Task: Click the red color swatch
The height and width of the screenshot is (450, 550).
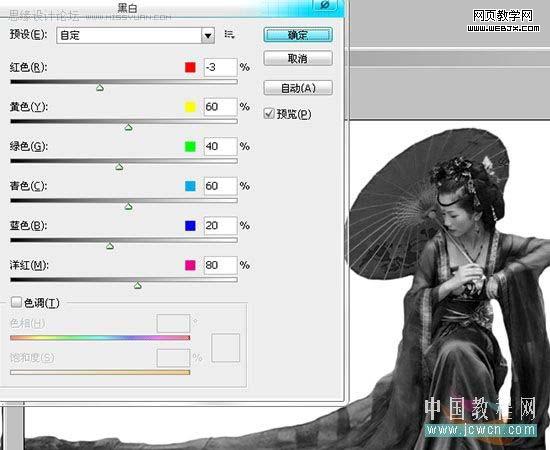Action: tap(190, 67)
